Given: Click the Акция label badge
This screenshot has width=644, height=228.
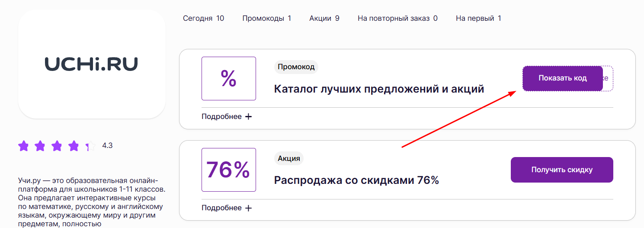Looking at the screenshot, I should pyautogui.click(x=289, y=158).
